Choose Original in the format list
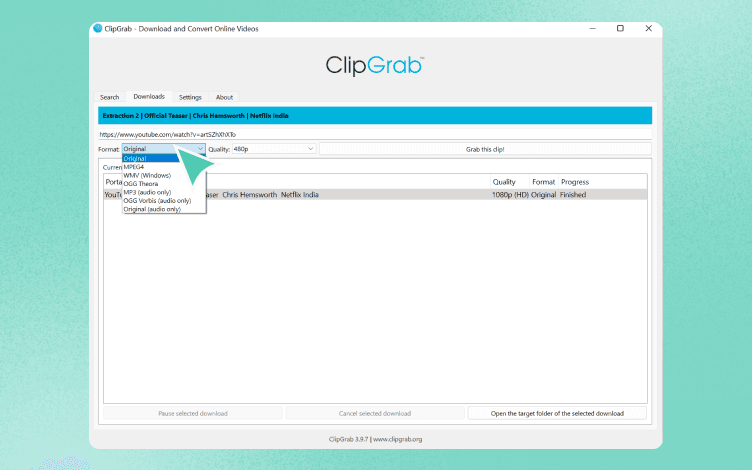 (x=164, y=158)
